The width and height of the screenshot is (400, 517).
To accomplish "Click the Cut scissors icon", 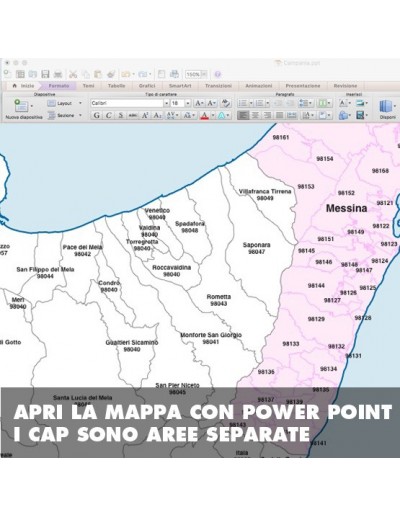I will click(x=73, y=74).
